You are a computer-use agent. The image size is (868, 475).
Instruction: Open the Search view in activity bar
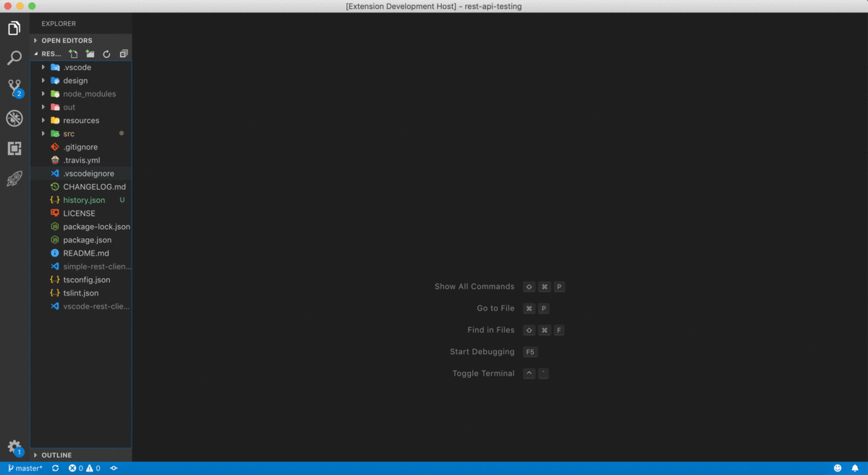(x=14, y=59)
